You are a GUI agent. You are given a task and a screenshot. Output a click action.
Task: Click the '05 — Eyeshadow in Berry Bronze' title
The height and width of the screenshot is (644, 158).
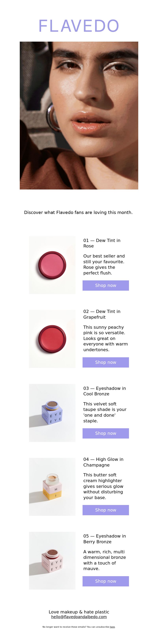point(105,539)
